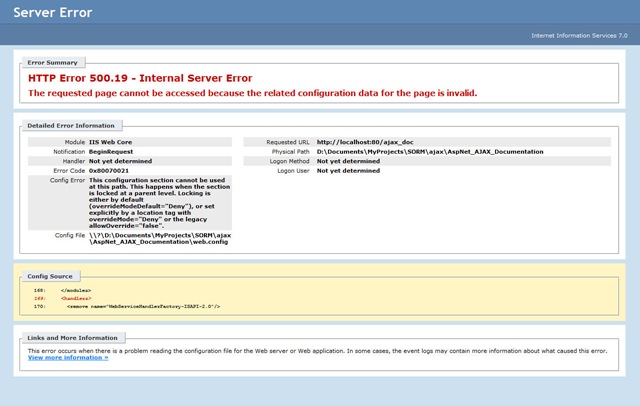
Task: Click the 'Error Summary' section label
Action: (x=52, y=62)
